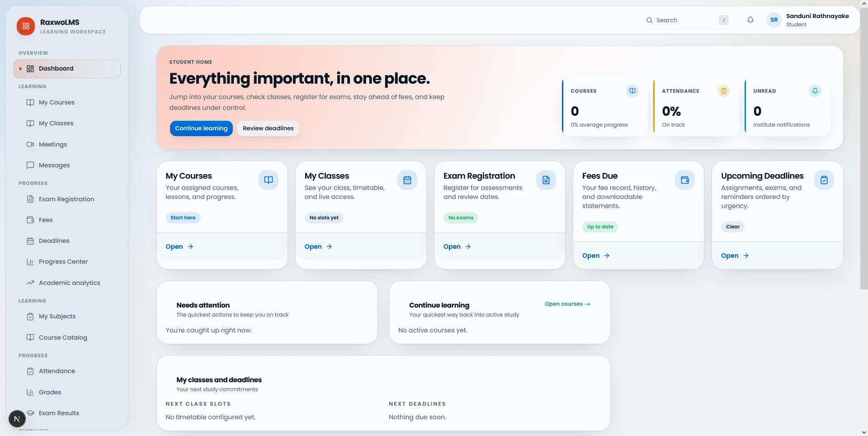The height and width of the screenshot is (436, 868).
Task: Click the Start here badge
Action: 183,218
